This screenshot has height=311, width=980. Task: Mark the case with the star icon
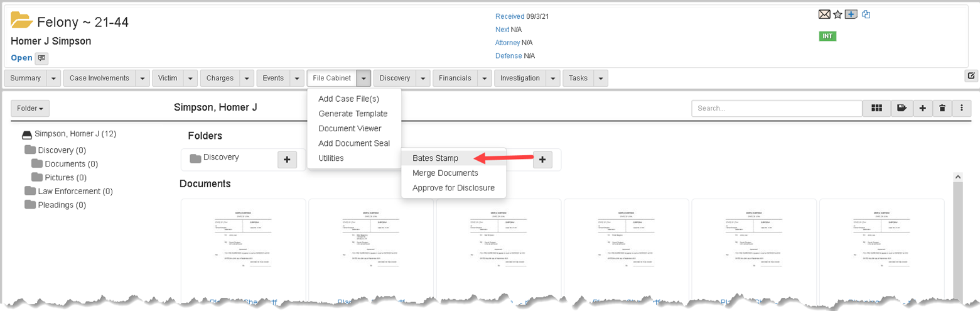[837, 15]
